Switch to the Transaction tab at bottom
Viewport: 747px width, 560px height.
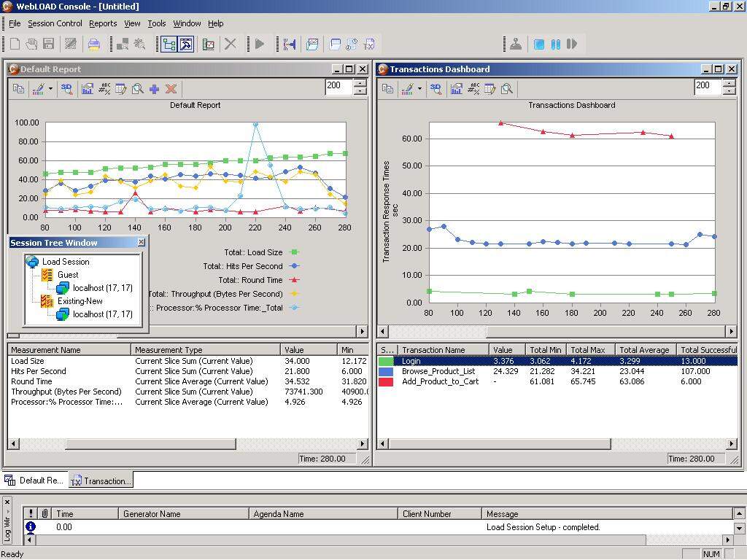(x=101, y=481)
